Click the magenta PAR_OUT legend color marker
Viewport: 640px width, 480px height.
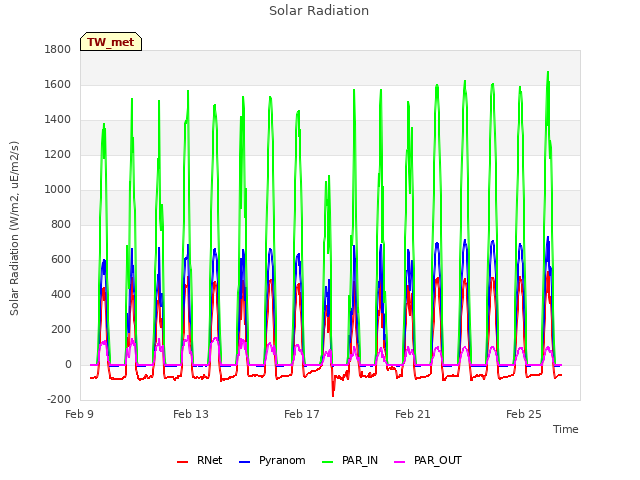coord(400,462)
